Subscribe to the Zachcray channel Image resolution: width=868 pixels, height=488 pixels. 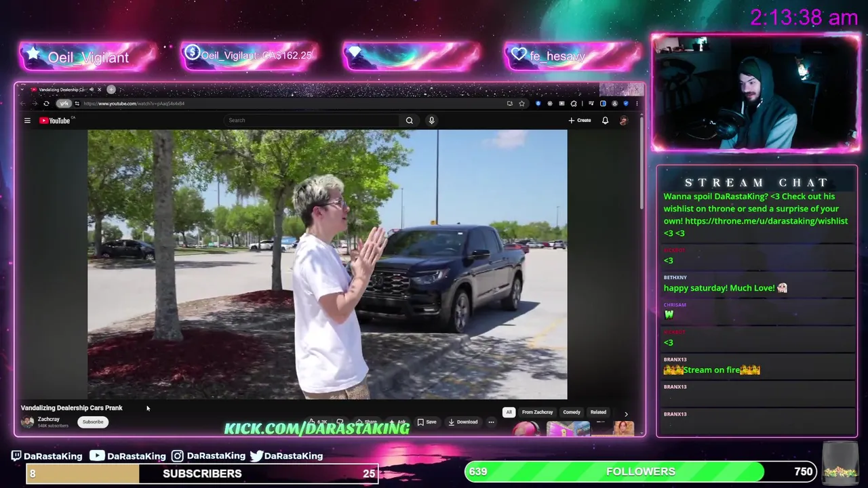coord(93,422)
